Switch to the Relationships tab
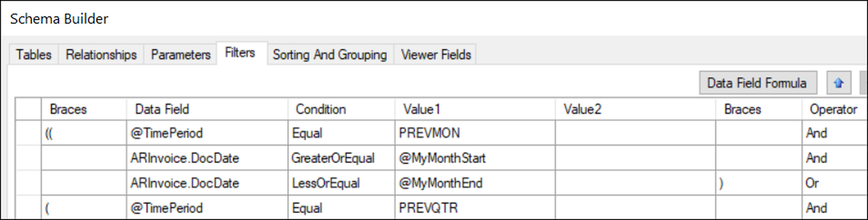 (101, 55)
